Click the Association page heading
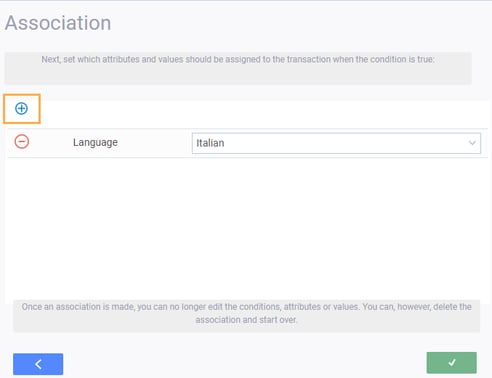Screen dimensions: 492x378 tap(58, 23)
